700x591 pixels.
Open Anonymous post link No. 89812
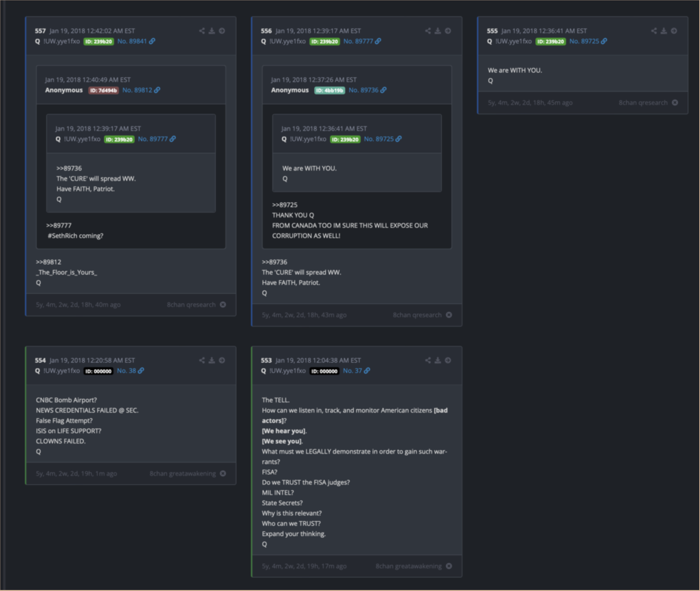point(137,90)
